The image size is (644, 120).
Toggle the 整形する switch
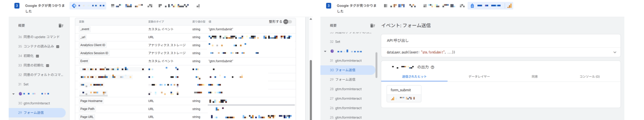click(x=288, y=22)
